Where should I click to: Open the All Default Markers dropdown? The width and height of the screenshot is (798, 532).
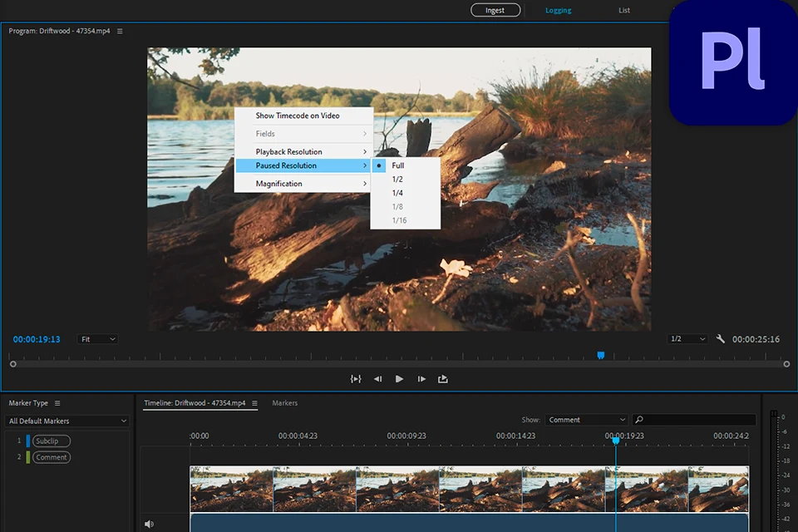66,421
